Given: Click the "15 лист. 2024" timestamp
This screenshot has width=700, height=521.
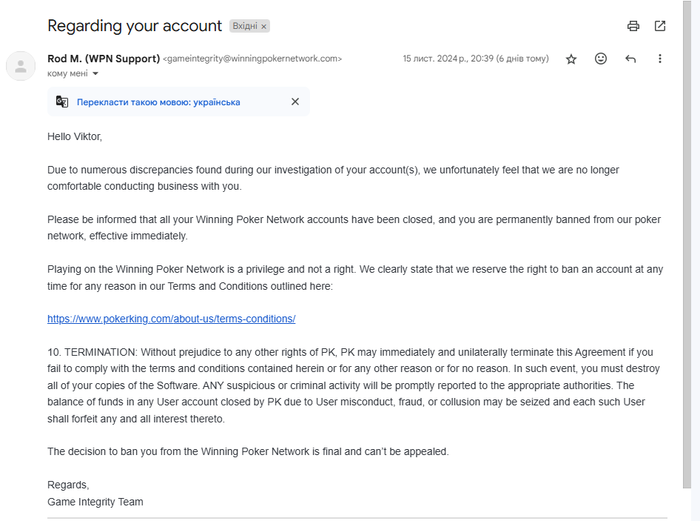Looking at the screenshot, I should pyautogui.click(x=475, y=59).
